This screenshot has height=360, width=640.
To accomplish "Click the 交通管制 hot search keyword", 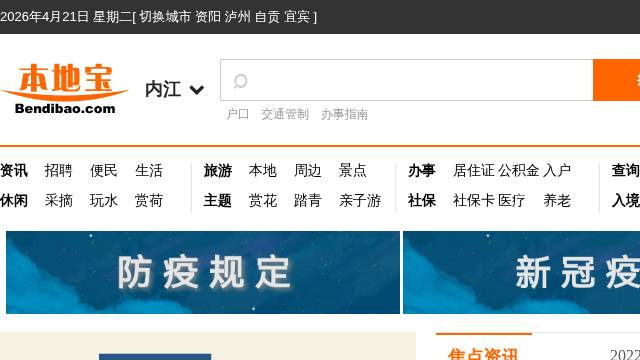I will pos(285,114).
